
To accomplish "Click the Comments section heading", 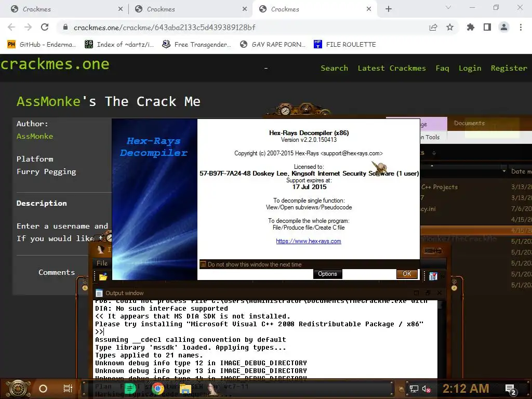I will 56,272.
